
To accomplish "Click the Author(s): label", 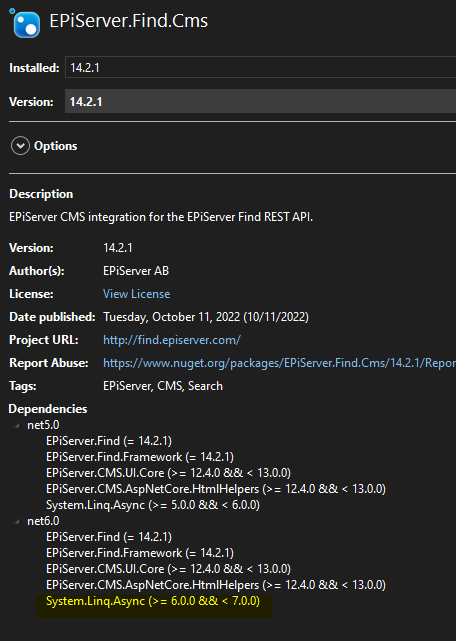I will click(x=37, y=271).
